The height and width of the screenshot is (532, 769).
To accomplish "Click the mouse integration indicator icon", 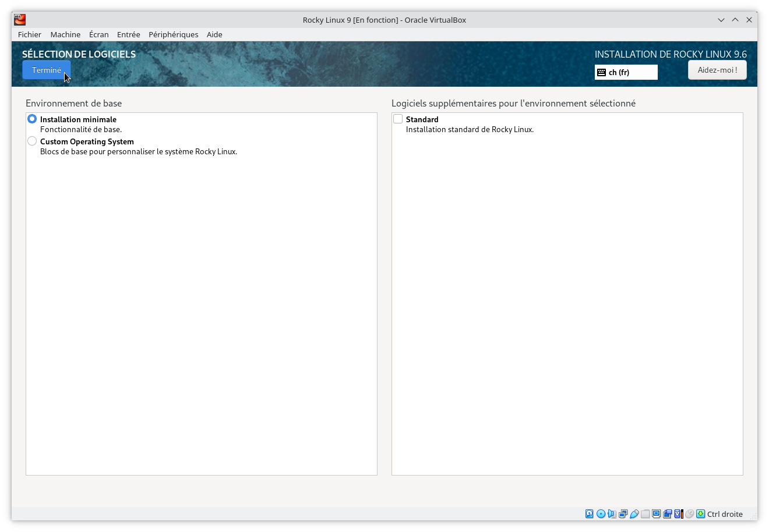I will [688, 514].
